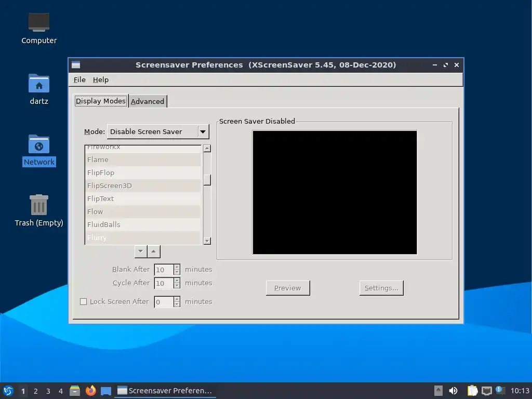
Task: Select FlipText in the screensaver list
Action: click(x=143, y=198)
